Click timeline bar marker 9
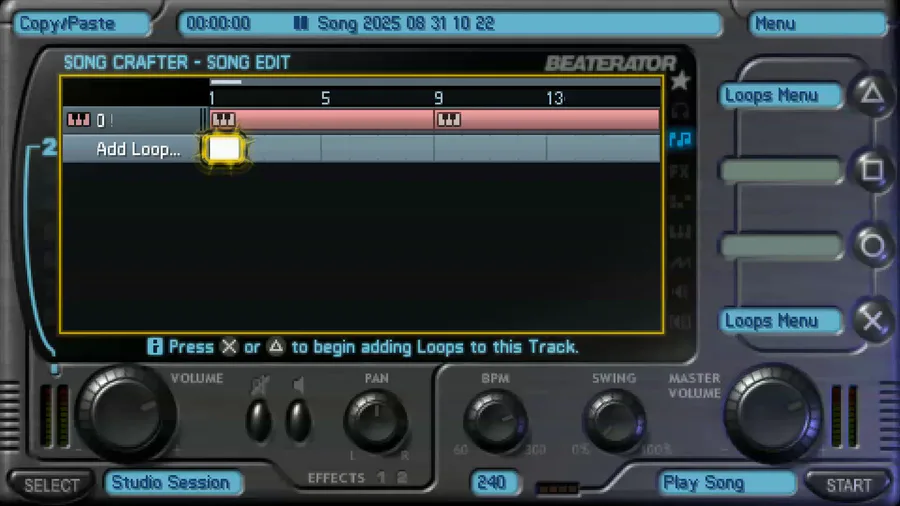 point(439,99)
